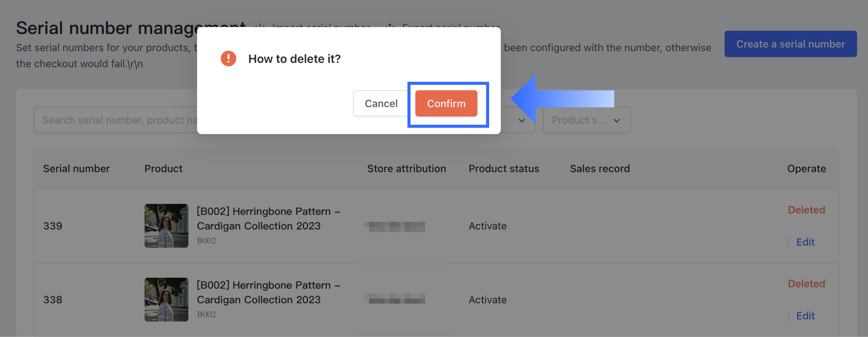Focus the search serial number field
Screen dimensions: 868x337
tap(116, 120)
